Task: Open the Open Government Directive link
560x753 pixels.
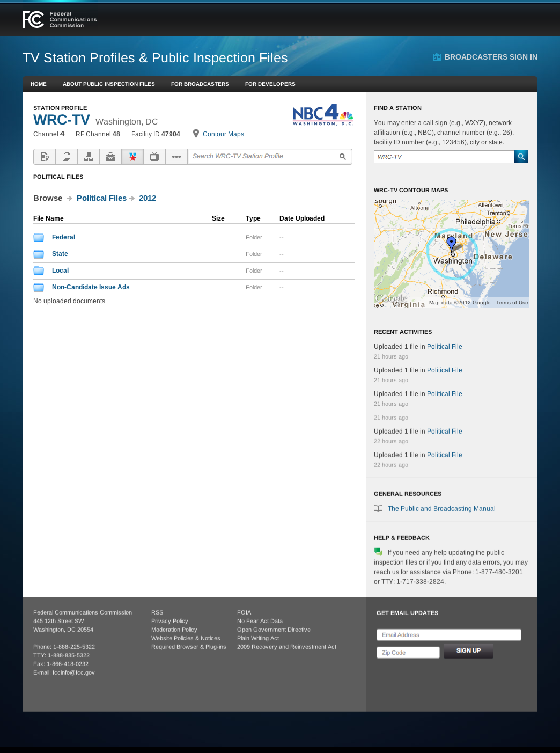Action: click(274, 630)
